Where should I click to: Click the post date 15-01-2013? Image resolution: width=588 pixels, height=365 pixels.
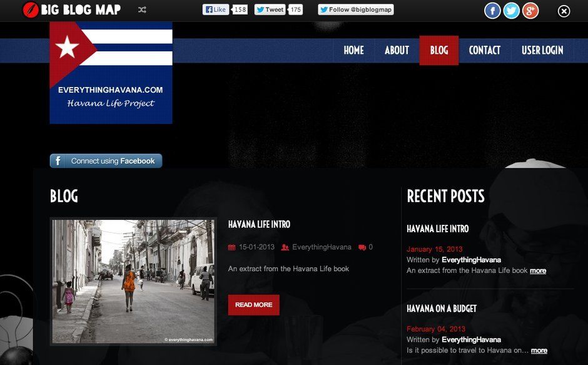click(256, 247)
